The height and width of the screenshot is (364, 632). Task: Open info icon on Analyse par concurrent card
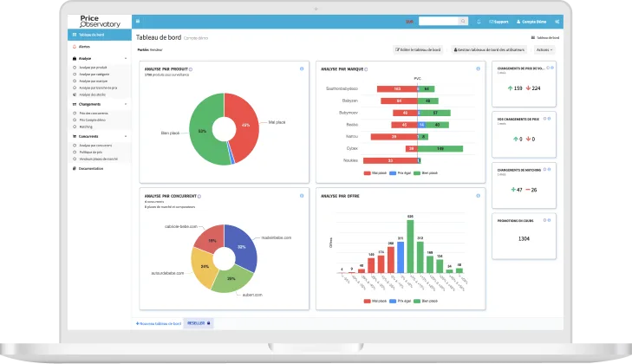302,196
